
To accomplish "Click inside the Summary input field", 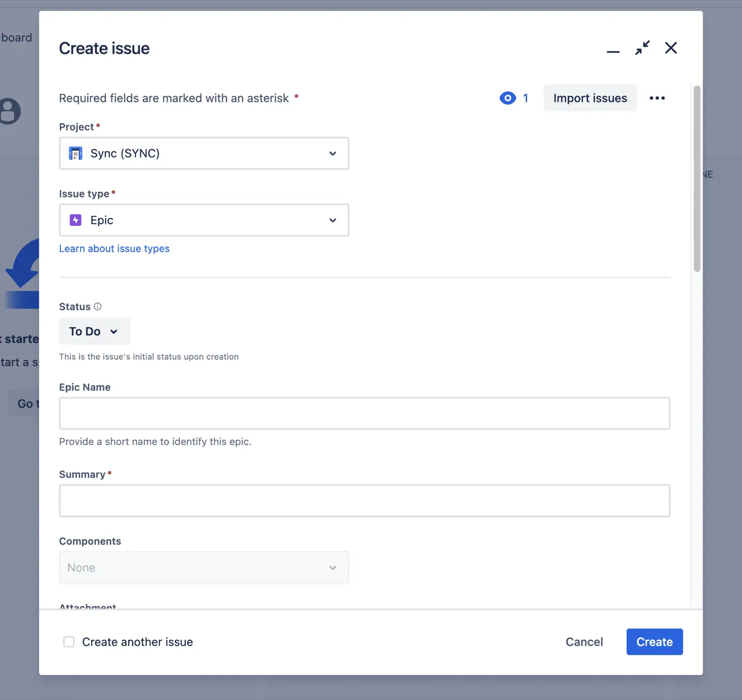I will tap(364, 501).
